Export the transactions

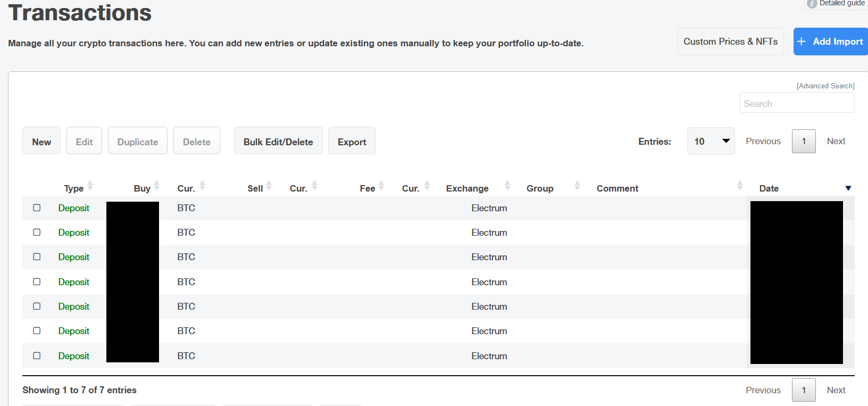coord(352,140)
